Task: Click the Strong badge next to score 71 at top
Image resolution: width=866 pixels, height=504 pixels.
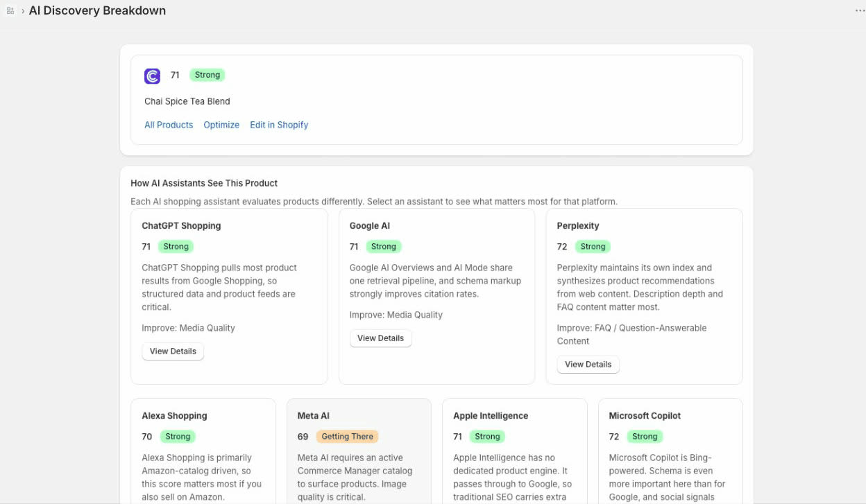Action: point(207,75)
